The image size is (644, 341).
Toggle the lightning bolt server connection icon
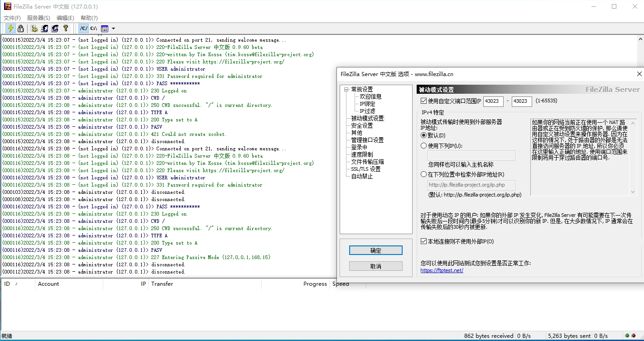point(10,28)
